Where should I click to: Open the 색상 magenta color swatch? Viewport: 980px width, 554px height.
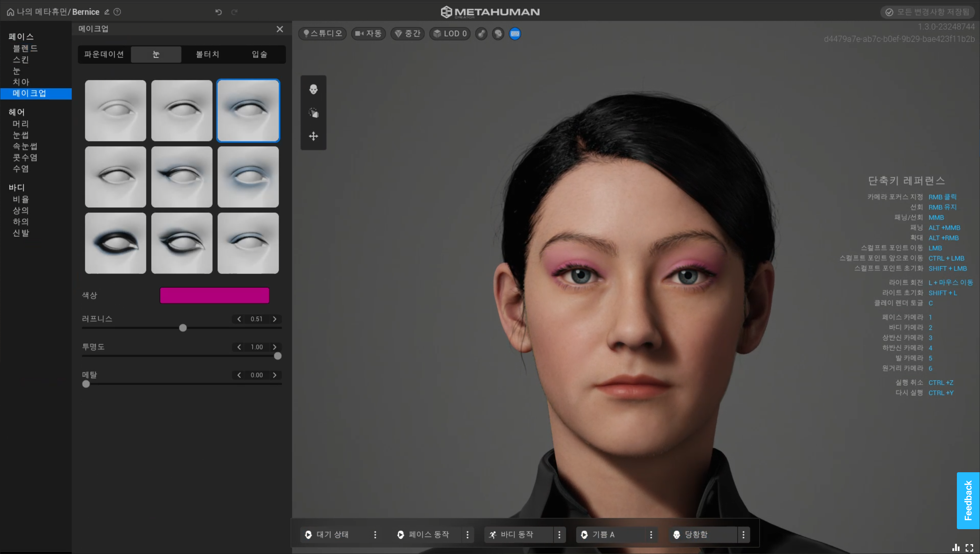[214, 295]
